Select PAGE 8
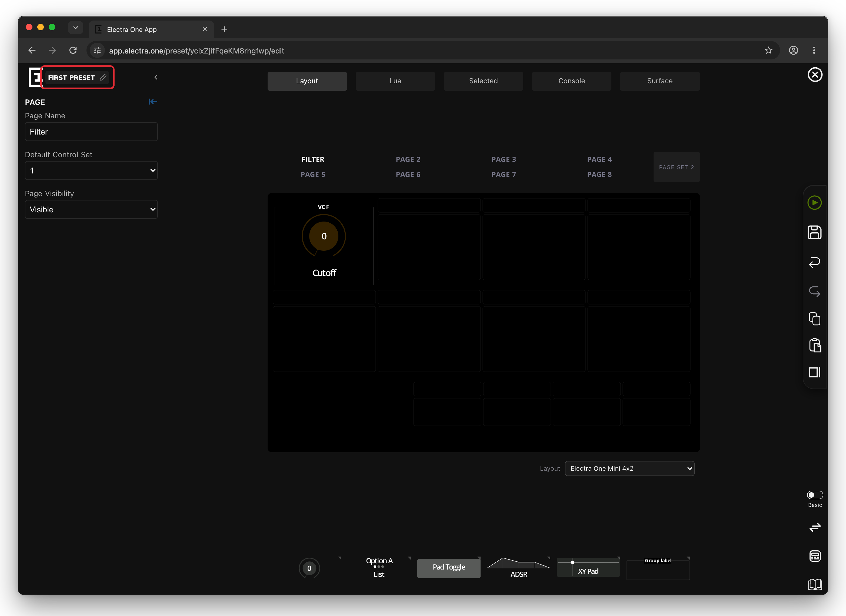The height and width of the screenshot is (616, 846). (599, 175)
